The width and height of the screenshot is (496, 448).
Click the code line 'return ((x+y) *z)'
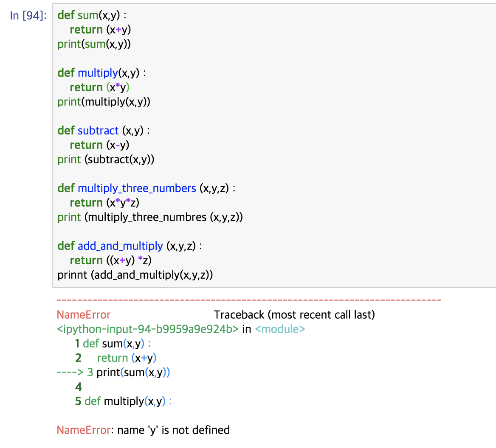click(x=111, y=260)
